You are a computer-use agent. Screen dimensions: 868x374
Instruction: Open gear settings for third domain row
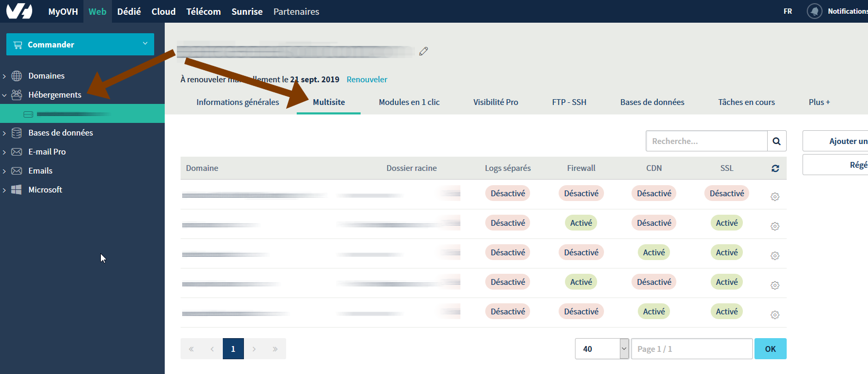pos(775,255)
